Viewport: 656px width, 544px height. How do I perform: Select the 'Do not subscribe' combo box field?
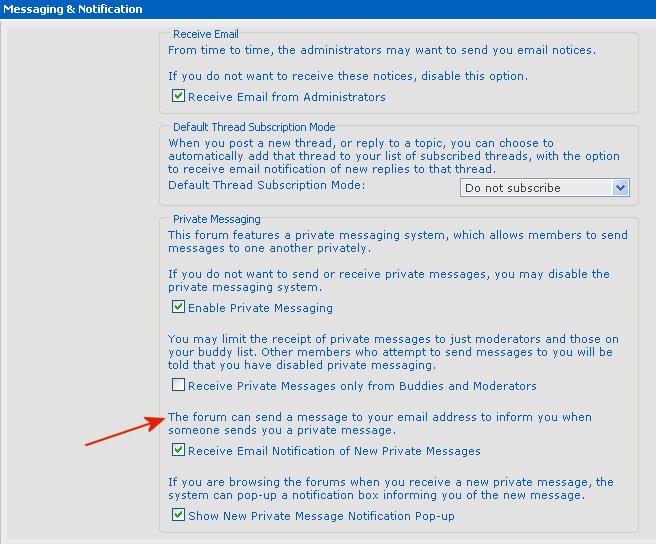(535, 188)
